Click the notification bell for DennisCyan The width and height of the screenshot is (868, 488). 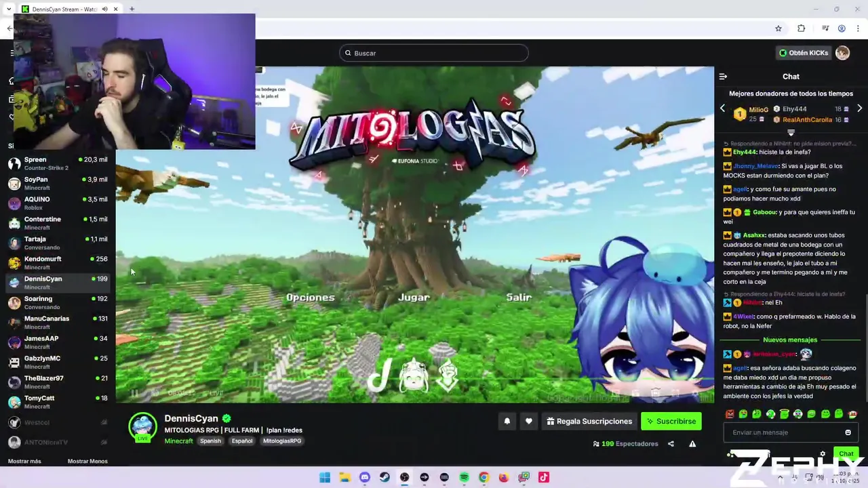[507, 421]
